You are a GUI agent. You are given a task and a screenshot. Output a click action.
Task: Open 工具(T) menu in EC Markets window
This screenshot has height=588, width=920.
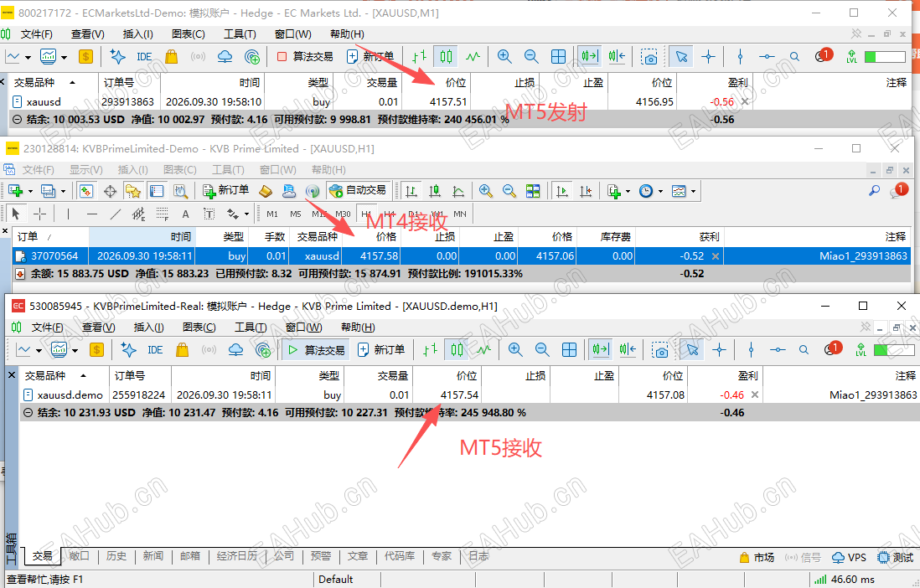click(x=240, y=34)
